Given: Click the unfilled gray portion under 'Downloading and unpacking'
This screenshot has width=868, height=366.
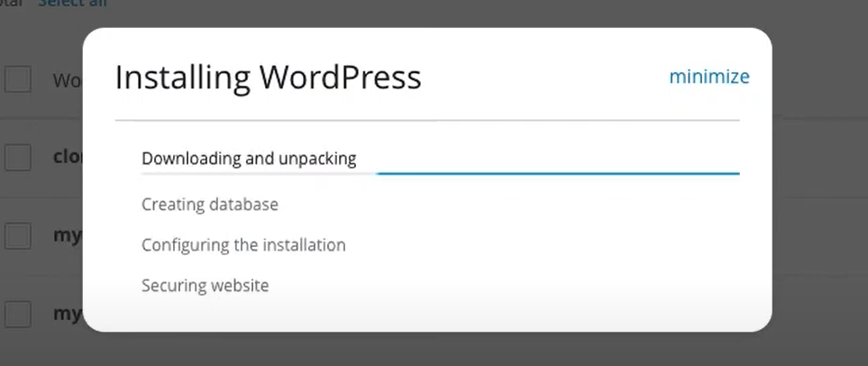Looking at the screenshot, I should click(x=259, y=173).
